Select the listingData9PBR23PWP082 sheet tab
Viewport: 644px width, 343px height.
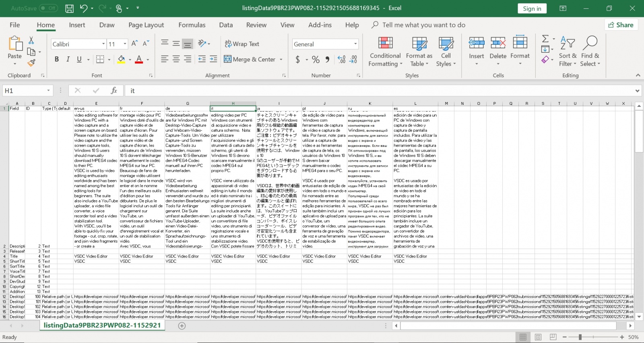tap(102, 325)
